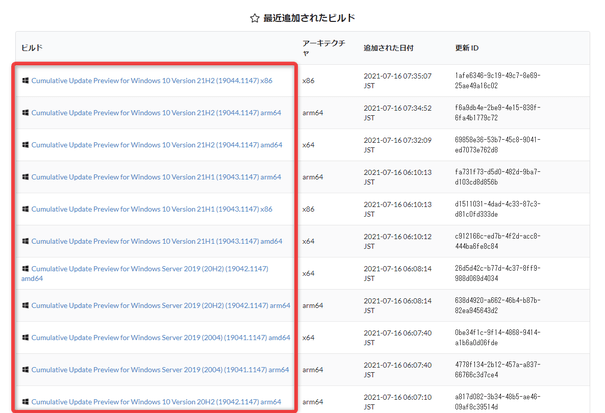Click Windows logo of 21H2 (19044.1147) arm64 row

click(25, 112)
